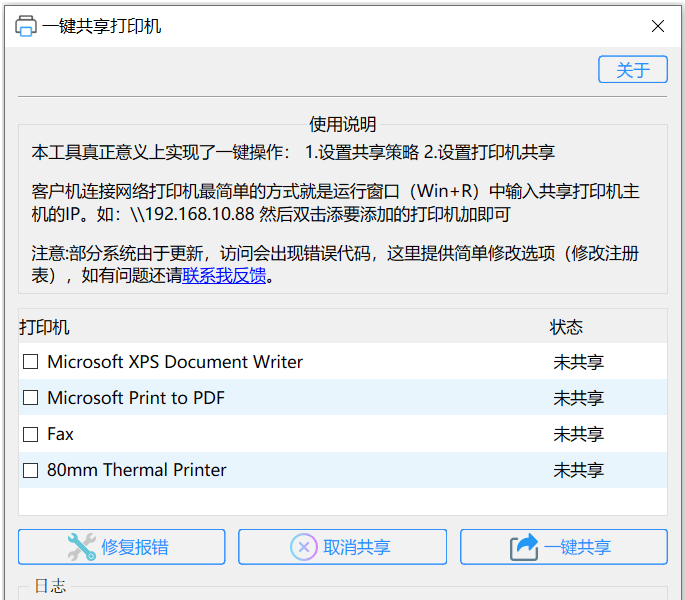Click the 日志 section label
Image resolution: width=685 pixels, height=600 pixels.
50,586
